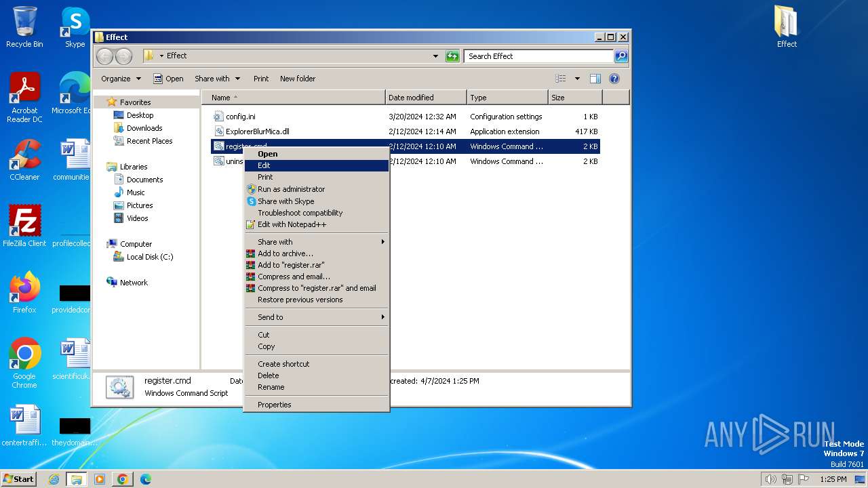Choose Rename in context menu
Viewport: 868px width, 488px height.
click(317, 387)
